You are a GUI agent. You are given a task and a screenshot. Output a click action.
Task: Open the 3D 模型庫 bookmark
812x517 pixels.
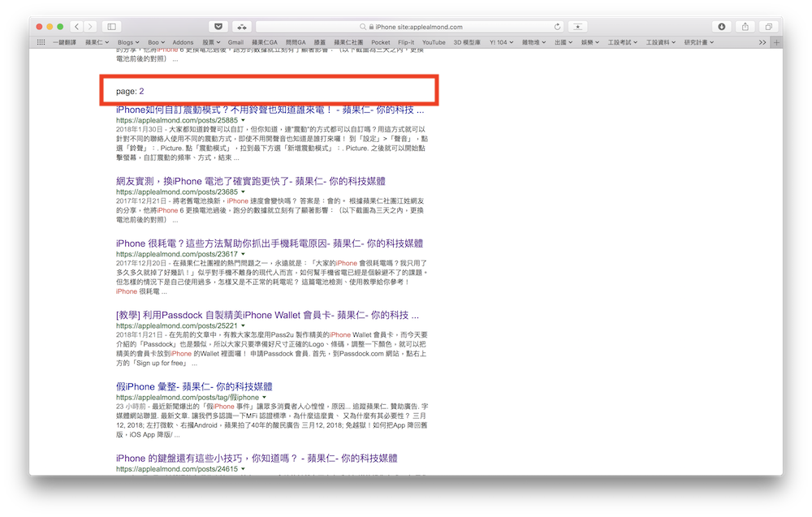click(x=467, y=42)
